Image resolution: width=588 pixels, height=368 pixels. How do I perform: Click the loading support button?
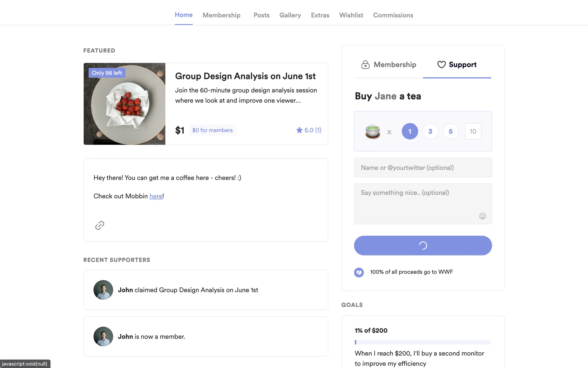click(x=423, y=245)
